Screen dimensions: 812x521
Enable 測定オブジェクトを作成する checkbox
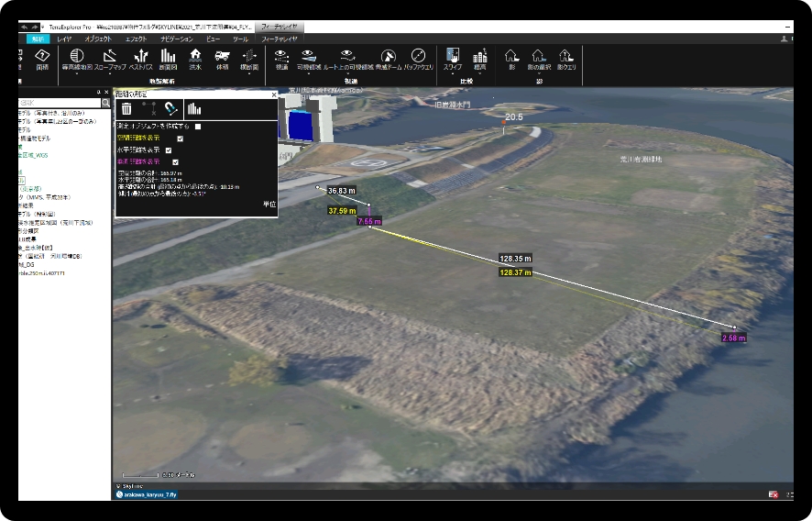198,127
